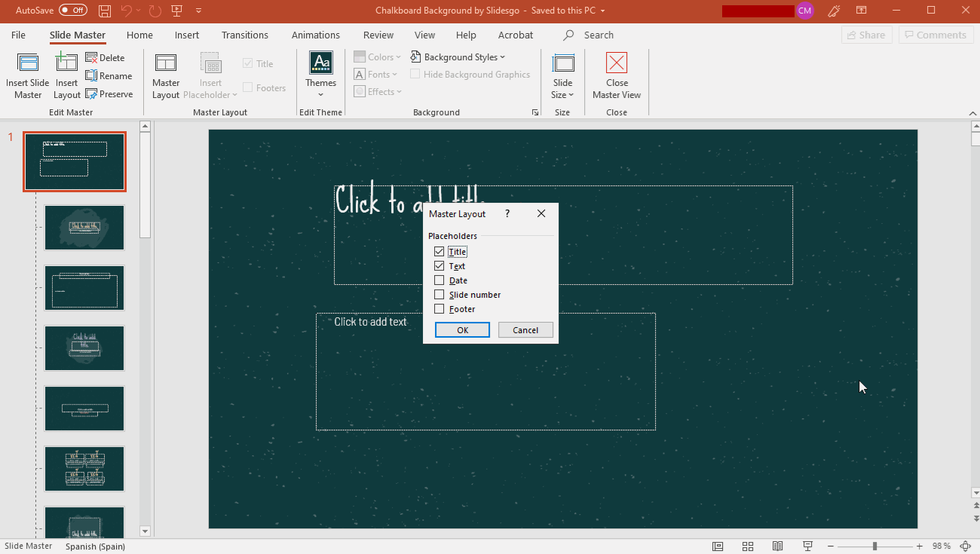Select Preserve in Edit Master group
This screenshot has width=980, height=554.
point(109,94)
